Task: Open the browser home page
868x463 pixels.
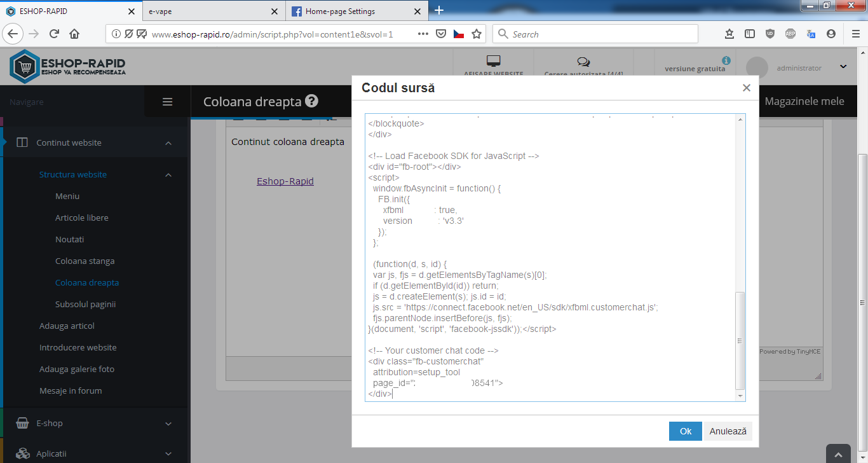Action: (74, 34)
